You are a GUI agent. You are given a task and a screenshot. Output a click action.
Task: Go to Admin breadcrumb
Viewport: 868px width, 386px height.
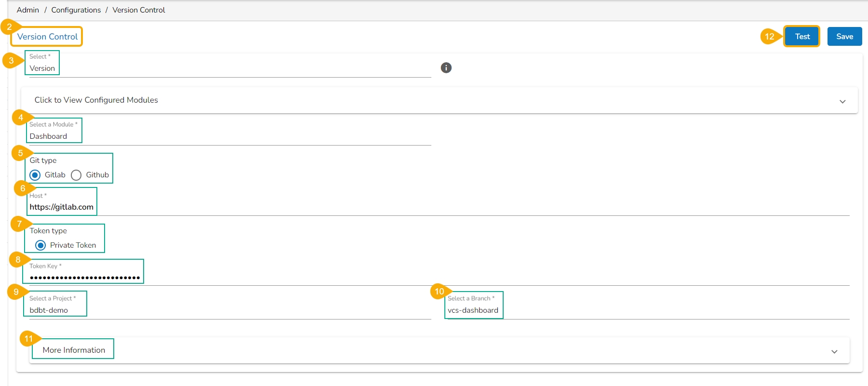click(28, 10)
